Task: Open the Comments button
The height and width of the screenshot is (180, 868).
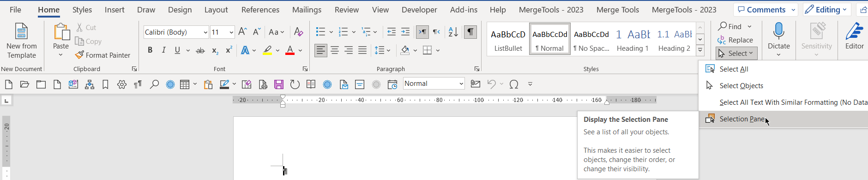Action: [x=766, y=10]
